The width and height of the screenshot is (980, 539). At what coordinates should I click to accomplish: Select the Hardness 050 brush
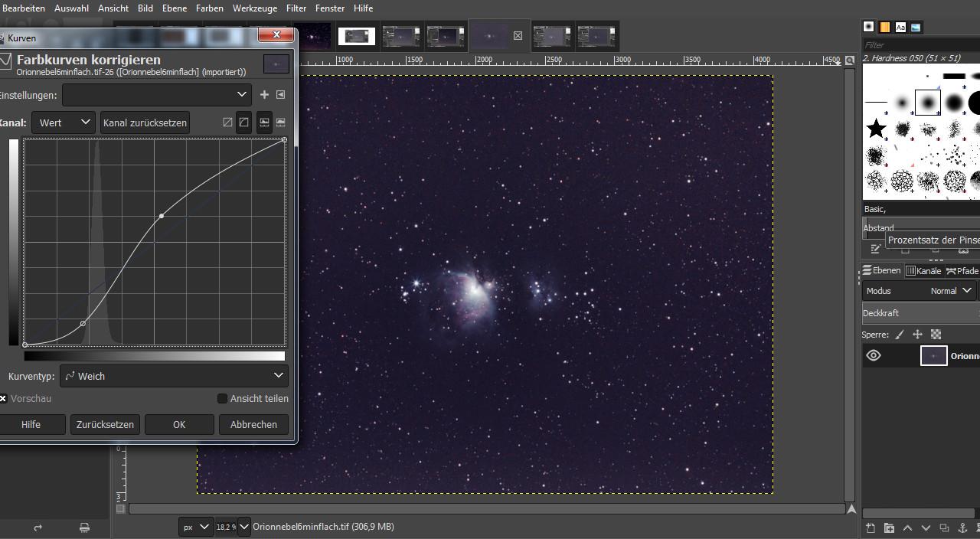[928, 102]
